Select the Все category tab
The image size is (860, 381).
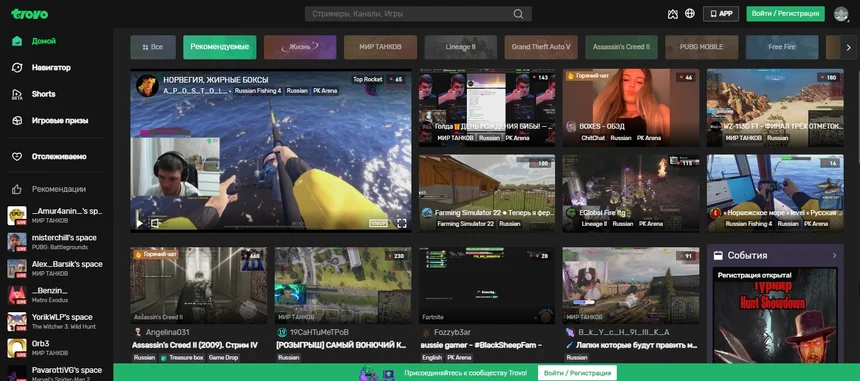tap(153, 47)
